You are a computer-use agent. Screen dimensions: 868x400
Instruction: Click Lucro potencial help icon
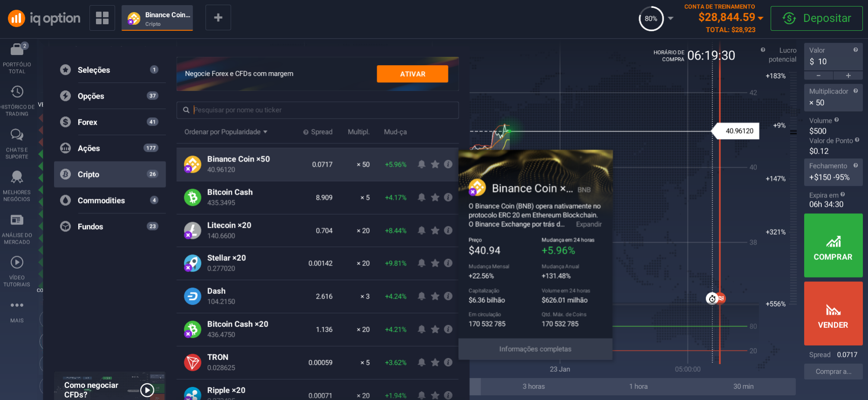763,50
